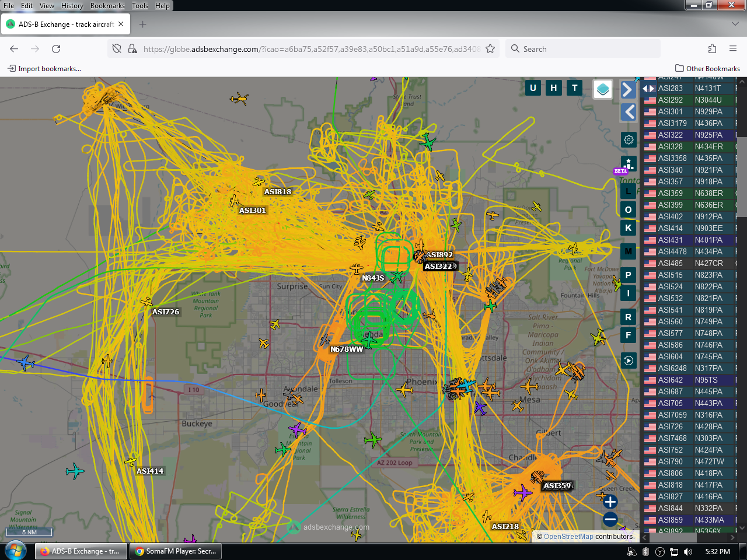This screenshot has height=560, width=747.
Task: Zoom out with the minus map button
Action: coord(610,519)
